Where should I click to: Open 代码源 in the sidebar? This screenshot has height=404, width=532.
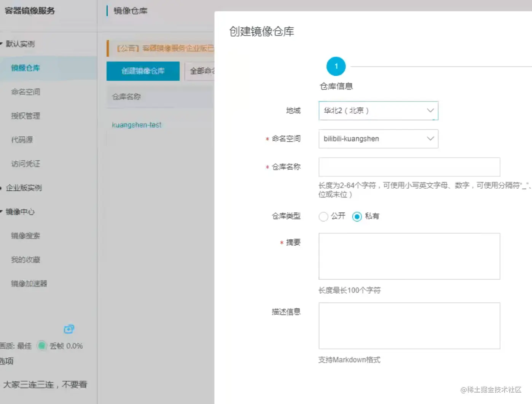point(22,140)
